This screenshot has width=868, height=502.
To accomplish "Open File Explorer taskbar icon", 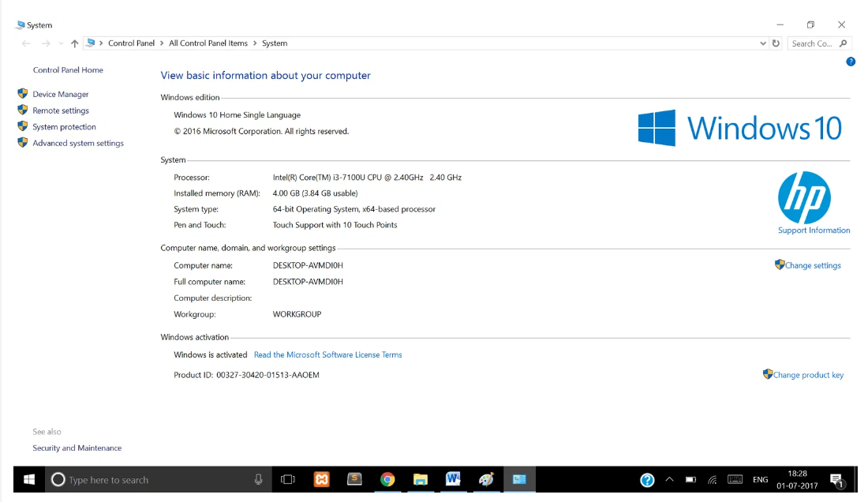I will coord(420,479).
